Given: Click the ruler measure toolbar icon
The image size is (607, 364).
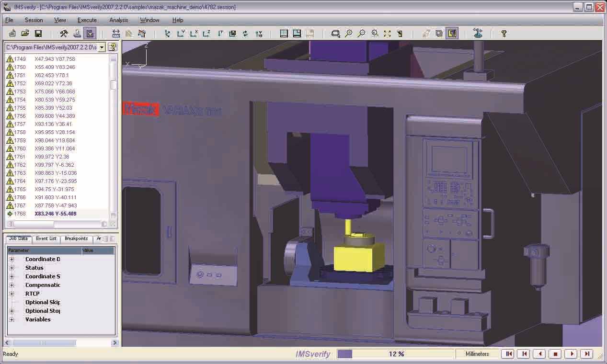Looking at the screenshot, I should click(x=116, y=34).
